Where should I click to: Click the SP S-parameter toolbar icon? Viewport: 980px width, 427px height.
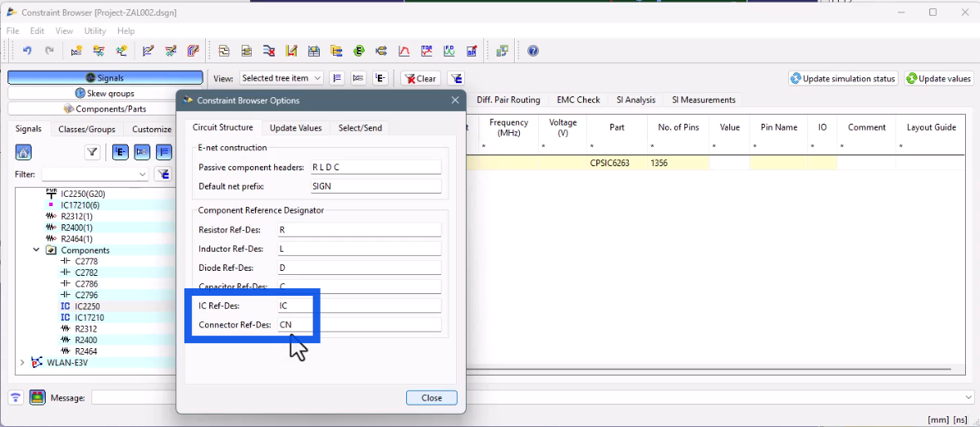pyautogui.click(x=471, y=51)
